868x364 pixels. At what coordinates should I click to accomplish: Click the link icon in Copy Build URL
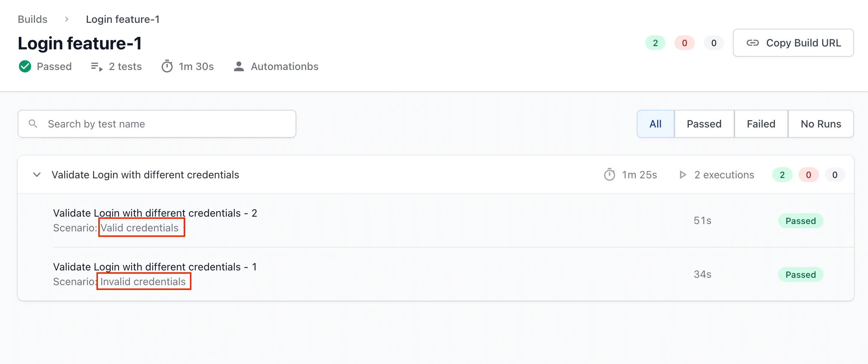tap(752, 43)
